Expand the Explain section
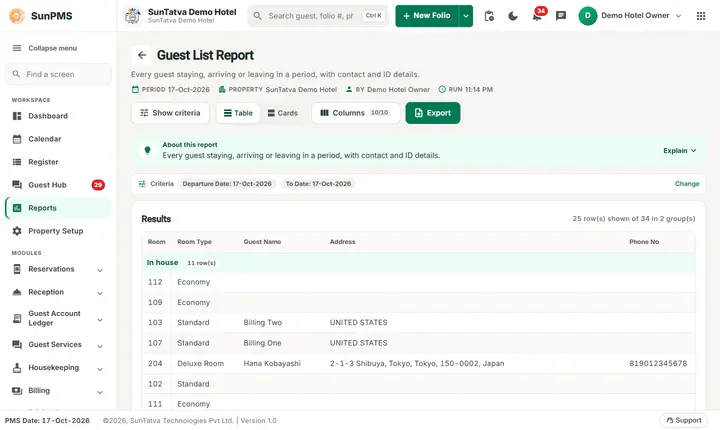The image size is (720, 430). pos(680,151)
